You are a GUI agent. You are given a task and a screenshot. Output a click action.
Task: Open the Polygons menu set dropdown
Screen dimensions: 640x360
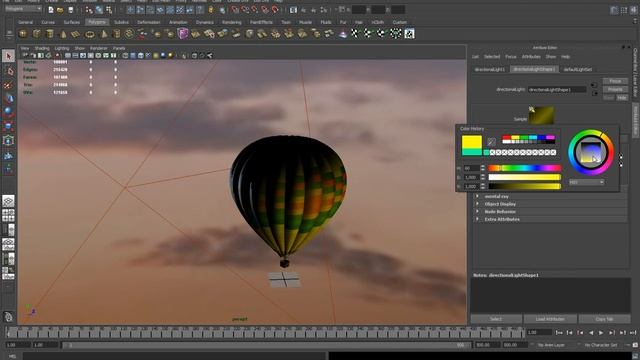23,9
